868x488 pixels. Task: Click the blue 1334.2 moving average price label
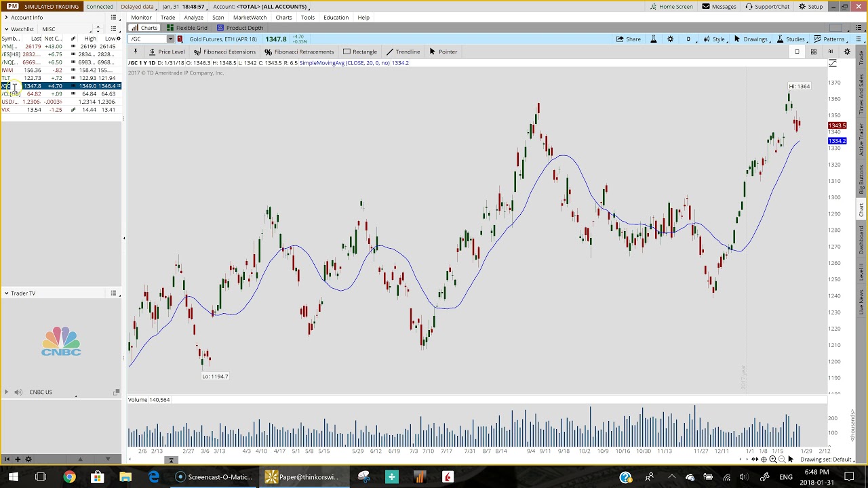(837, 140)
